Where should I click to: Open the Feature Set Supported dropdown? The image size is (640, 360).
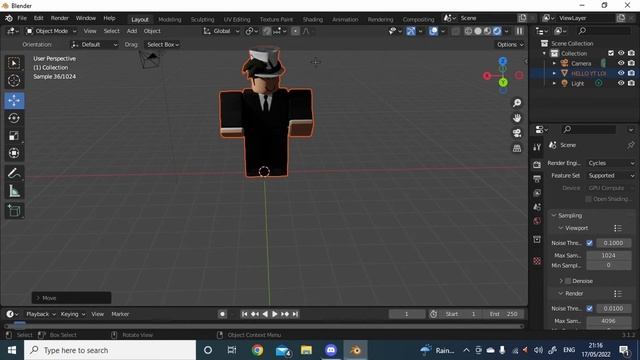611,176
